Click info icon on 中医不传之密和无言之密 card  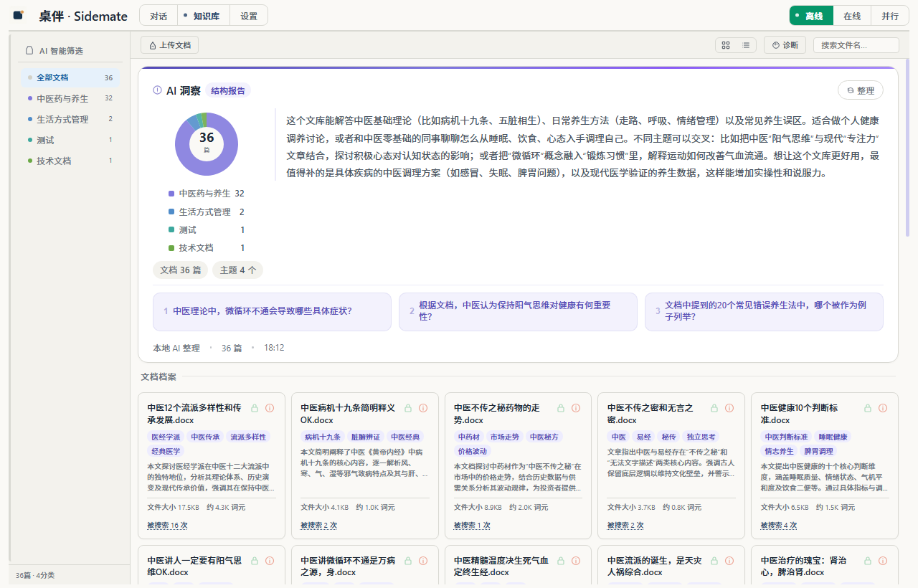point(729,408)
